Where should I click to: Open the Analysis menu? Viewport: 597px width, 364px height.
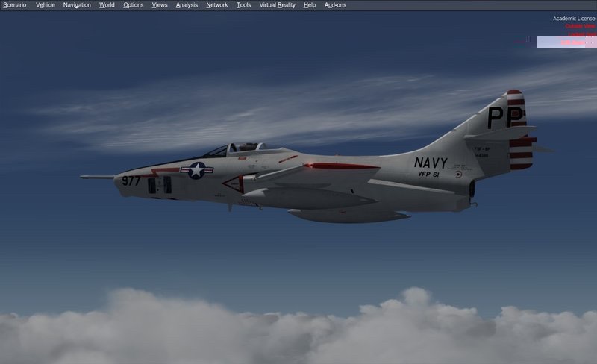(x=187, y=5)
